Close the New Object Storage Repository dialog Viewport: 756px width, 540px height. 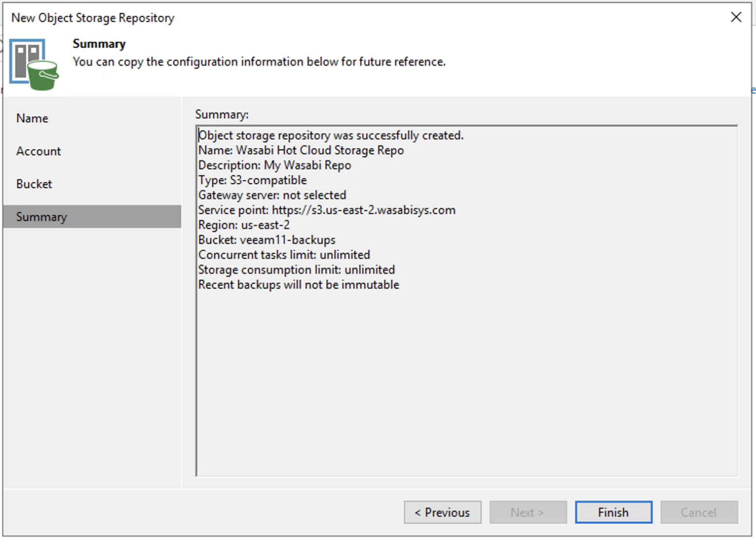point(736,17)
